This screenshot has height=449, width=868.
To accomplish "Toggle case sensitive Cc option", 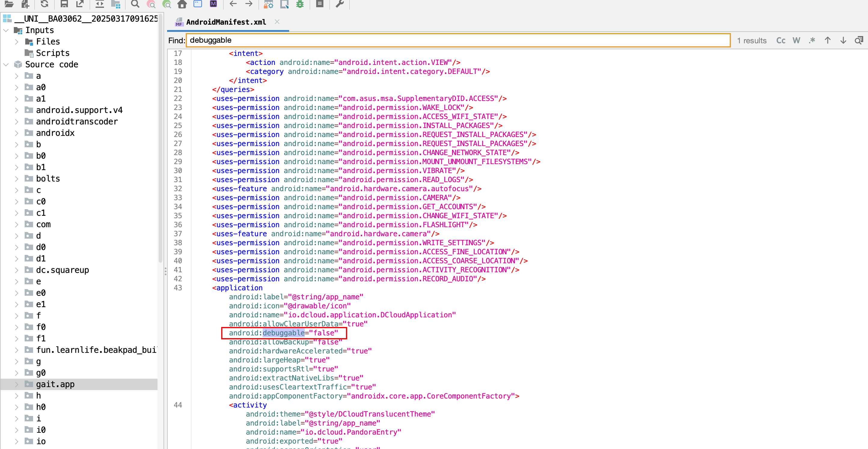I will pyautogui.click(x=781, y=40).
